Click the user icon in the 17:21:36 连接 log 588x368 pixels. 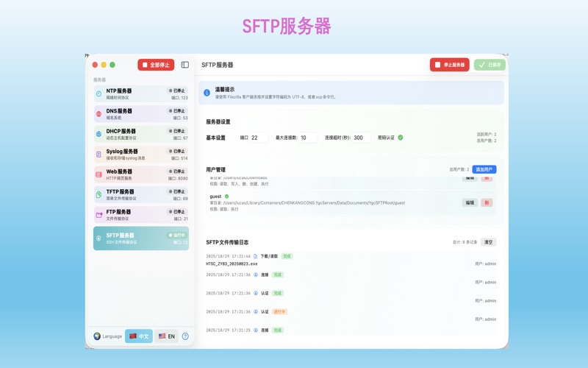[256, 275]
